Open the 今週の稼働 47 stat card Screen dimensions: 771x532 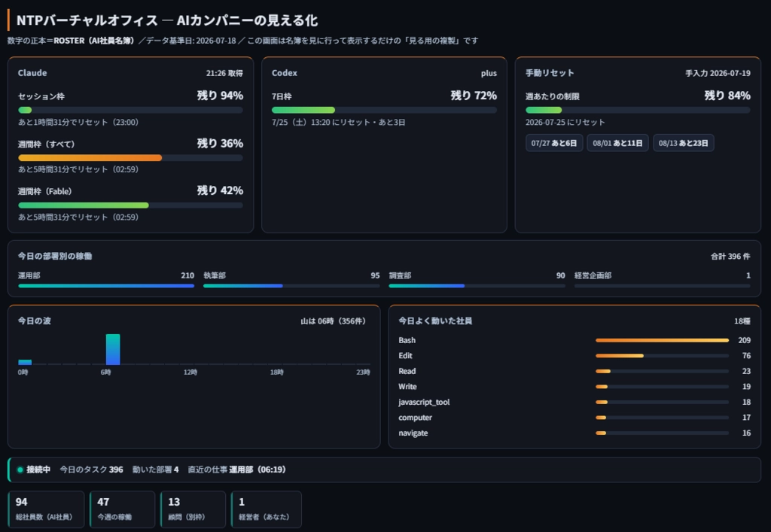[x=123, y=509]
